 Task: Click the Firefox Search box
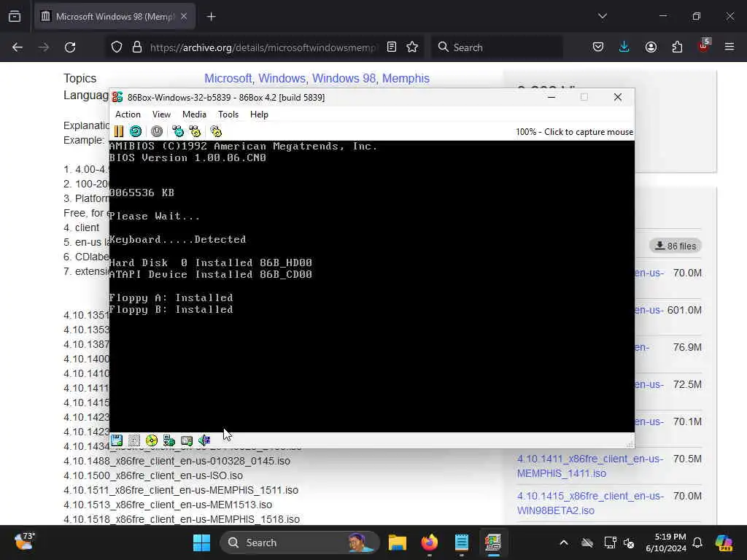coord(497,47)
